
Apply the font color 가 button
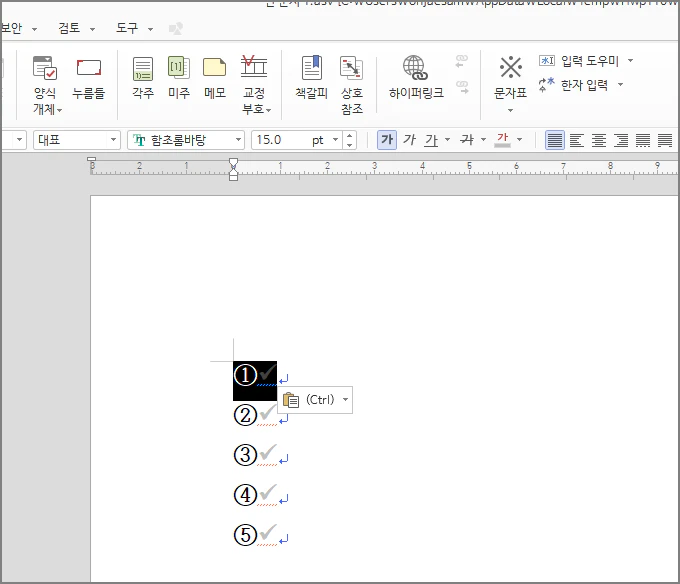click(502, 140)
